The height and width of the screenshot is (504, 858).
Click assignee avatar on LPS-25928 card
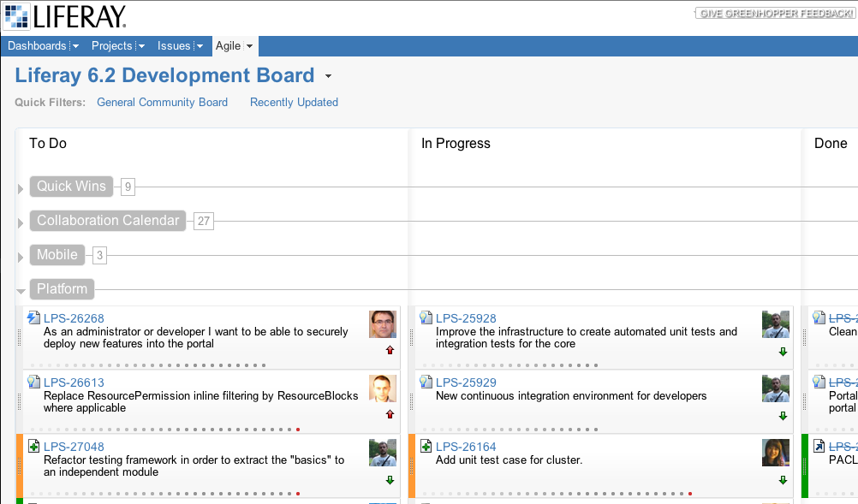pyautogui.click(x=776, y=324)
